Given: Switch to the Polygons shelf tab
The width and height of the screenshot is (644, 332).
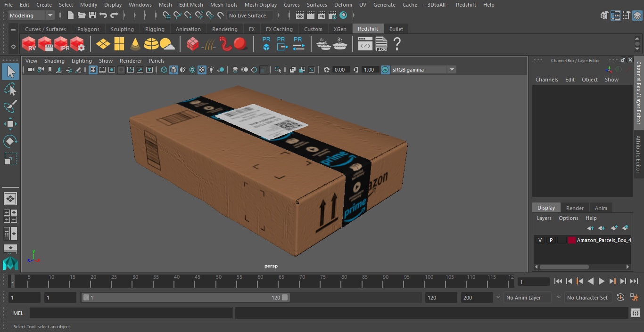Looking at the screenshot, I should (x=88, y=29).
